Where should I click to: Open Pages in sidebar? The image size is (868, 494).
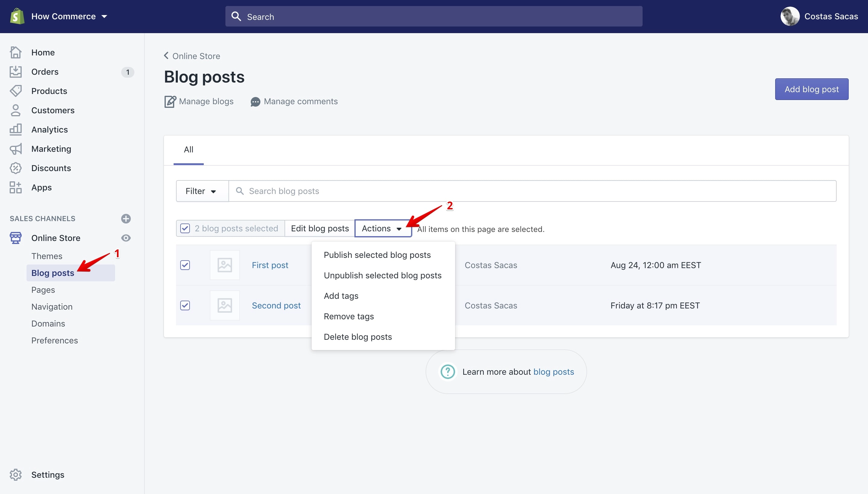pyautogui.click(x=43, y=290)
